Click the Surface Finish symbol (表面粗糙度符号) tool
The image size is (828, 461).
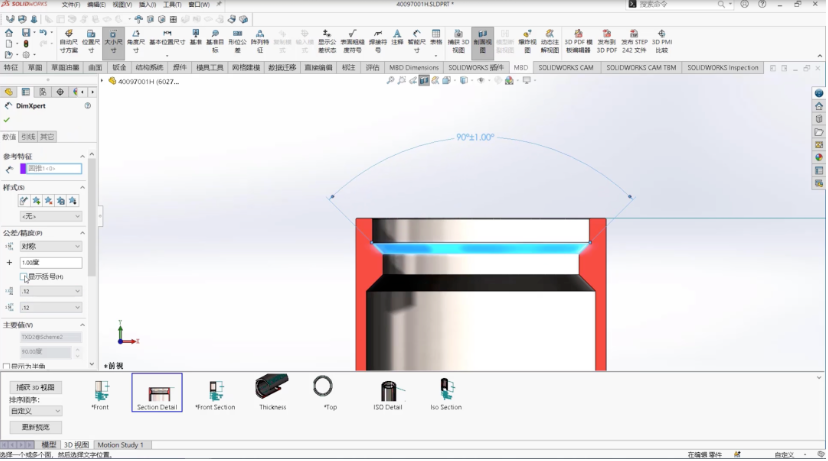point(352,41)
